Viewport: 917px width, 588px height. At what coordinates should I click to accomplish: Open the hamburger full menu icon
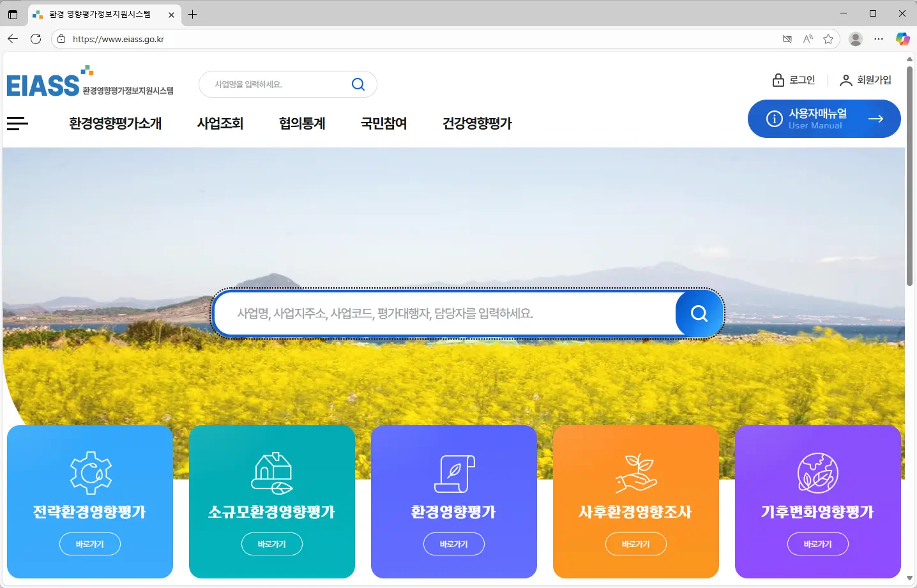tap(17, 123)
